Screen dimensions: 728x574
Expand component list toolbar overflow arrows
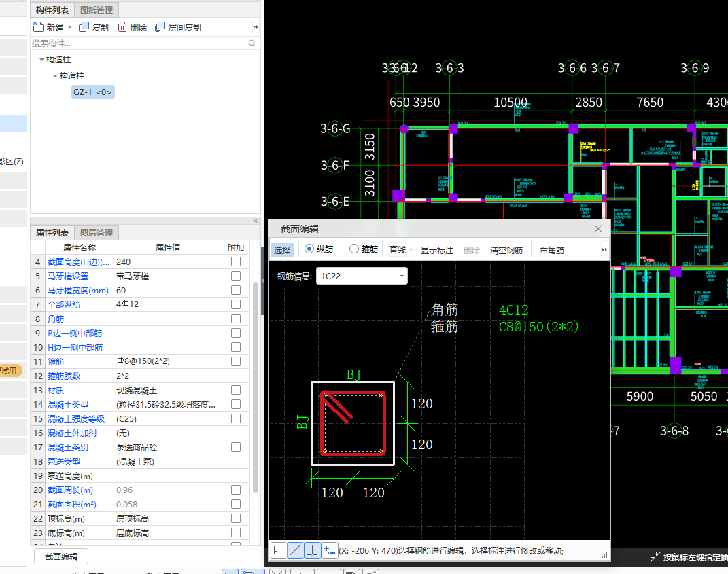(x=256, y=27)
